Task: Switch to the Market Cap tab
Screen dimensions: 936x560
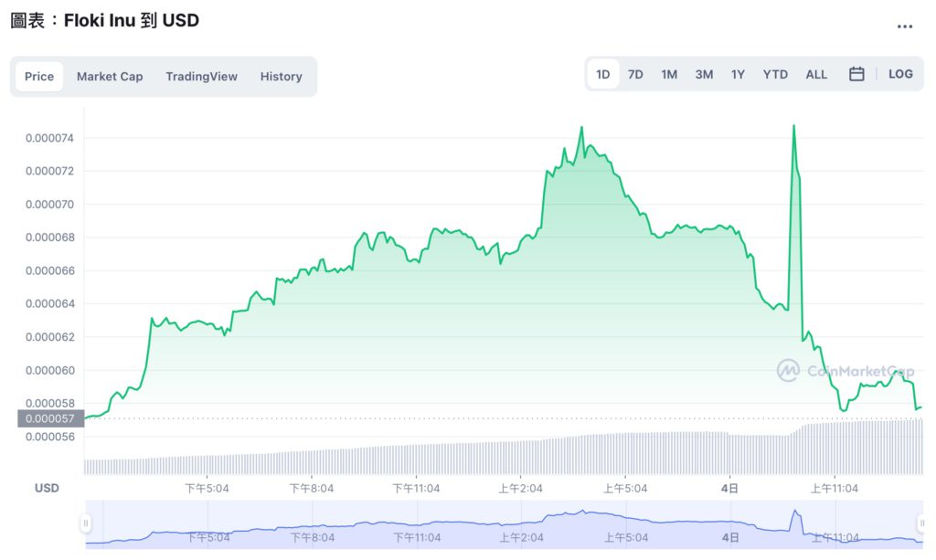Action: [110, 77]
